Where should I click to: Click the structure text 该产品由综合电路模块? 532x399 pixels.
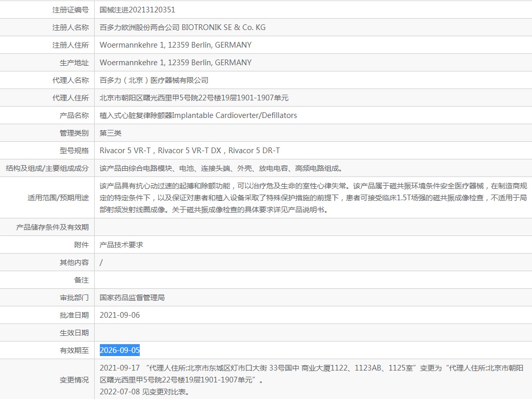click(x=222, y=168)
